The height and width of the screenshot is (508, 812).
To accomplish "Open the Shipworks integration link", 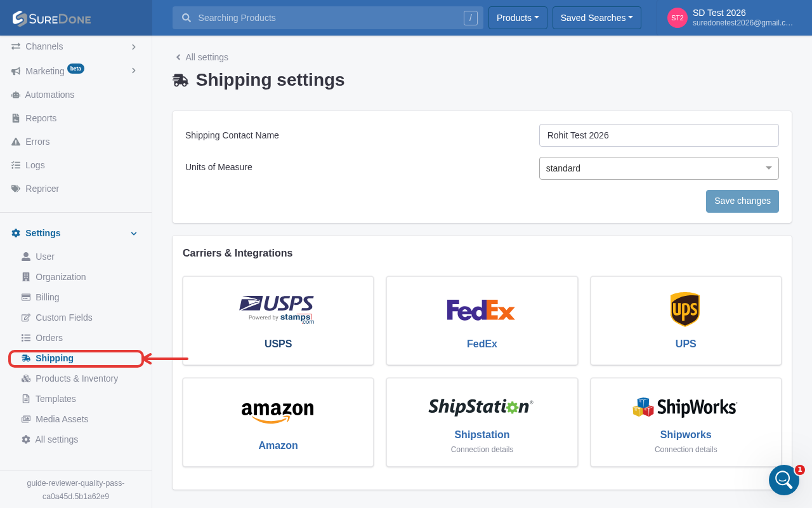I will coord(686,434).
